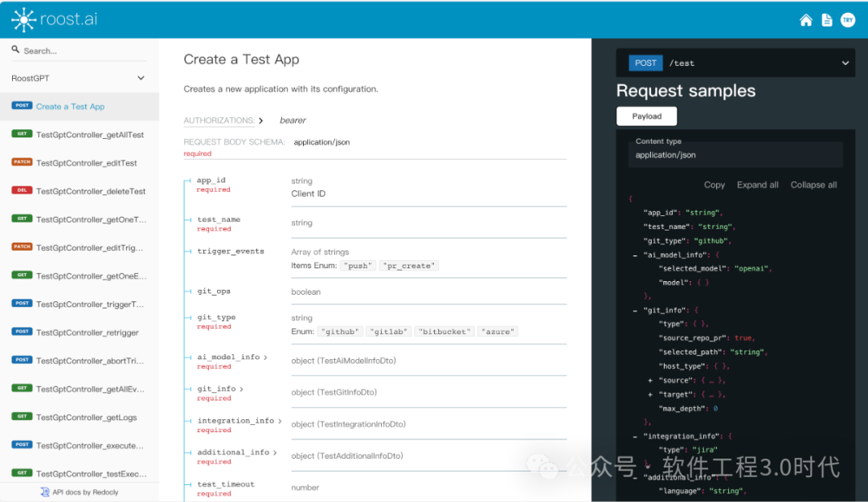The image size is (868, 502).
Task: Focus the Search input field
Action: [79, 51]
